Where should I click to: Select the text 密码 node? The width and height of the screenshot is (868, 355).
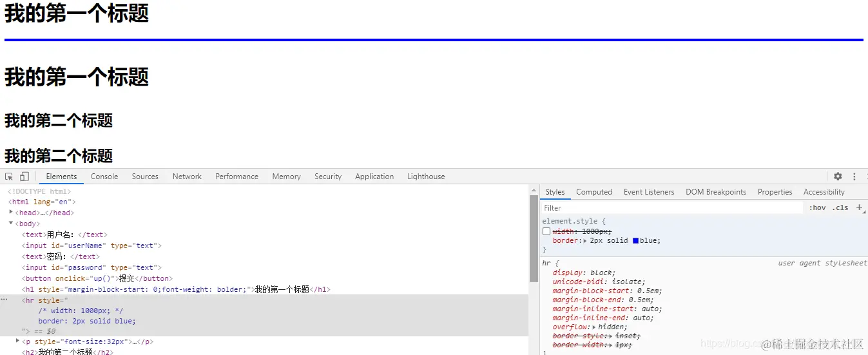click(x=61, y=256)
